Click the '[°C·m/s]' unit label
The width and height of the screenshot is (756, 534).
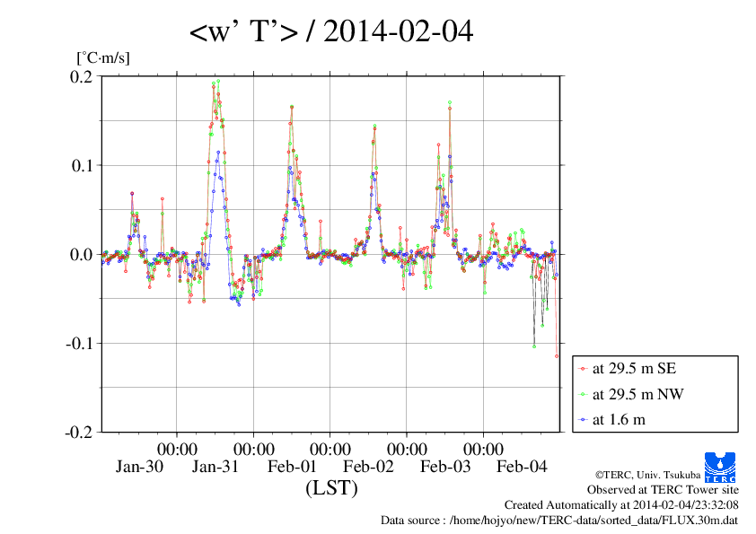[x=103, y=57]
